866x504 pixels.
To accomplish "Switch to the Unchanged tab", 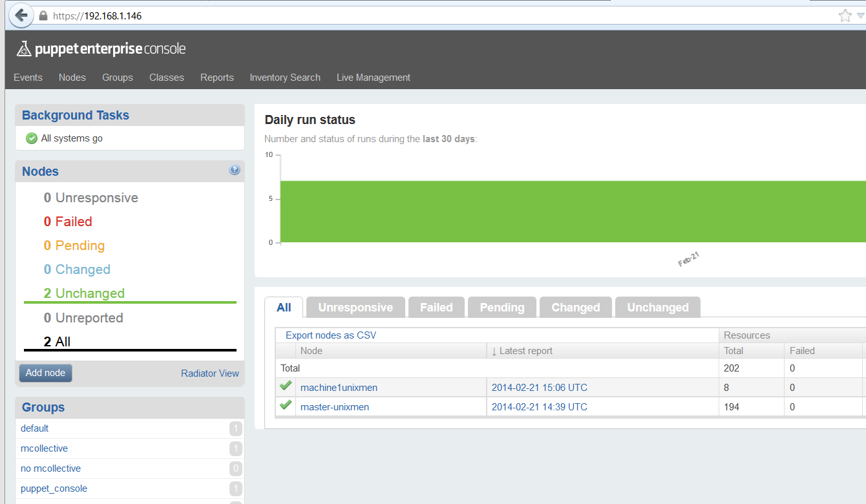I will point(658,308).
